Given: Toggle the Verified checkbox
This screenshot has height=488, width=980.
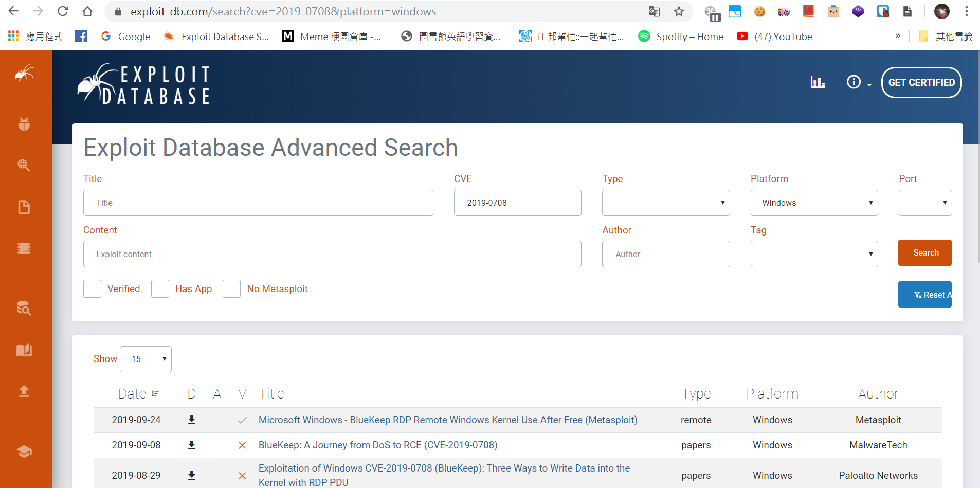Looking at the screenshot, I should (93, 289).
